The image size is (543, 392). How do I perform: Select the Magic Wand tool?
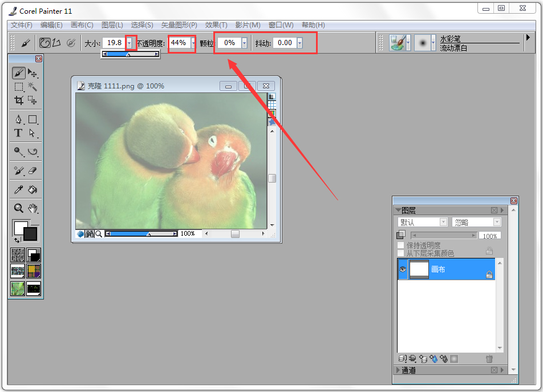point(31,87)
